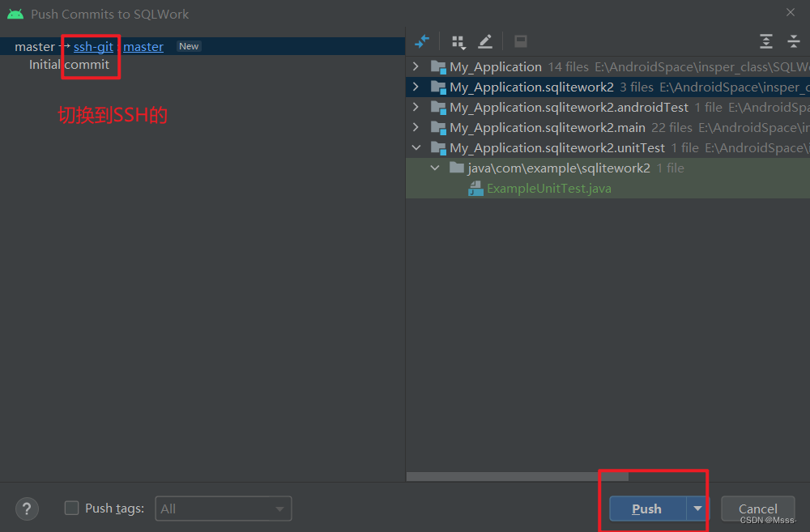810x532 pixels.
Task: Collapse the java\com\example\sqlitework2 folder
Action: (x=435, y=168)
